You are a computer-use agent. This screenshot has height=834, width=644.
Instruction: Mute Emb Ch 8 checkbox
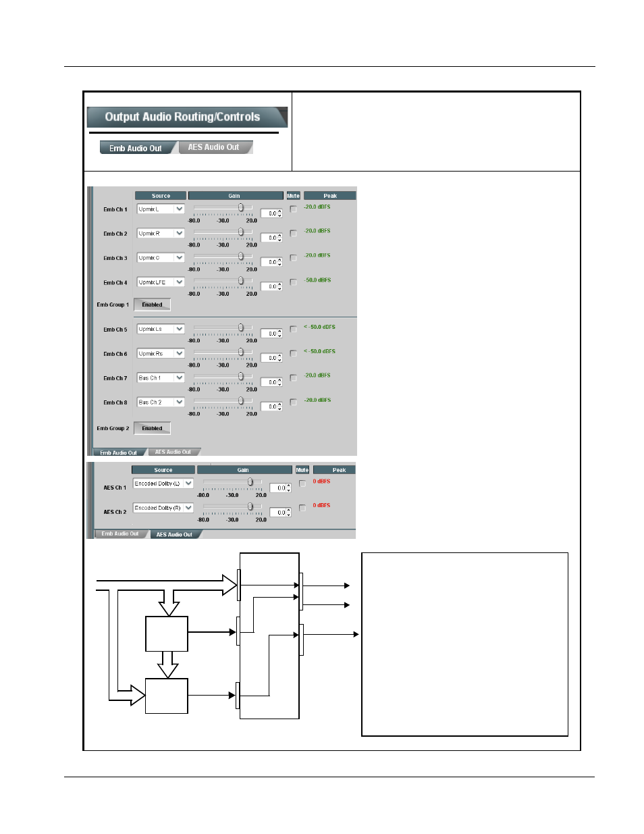point(294,402)
